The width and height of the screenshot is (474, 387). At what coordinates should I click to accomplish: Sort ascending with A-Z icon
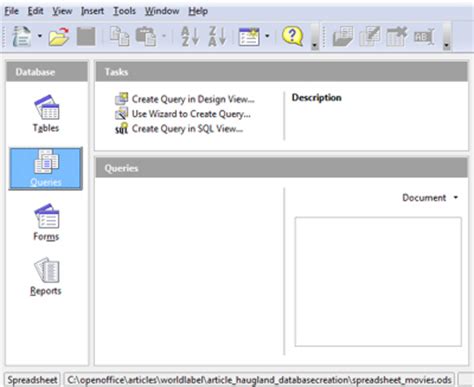point(190,36)
